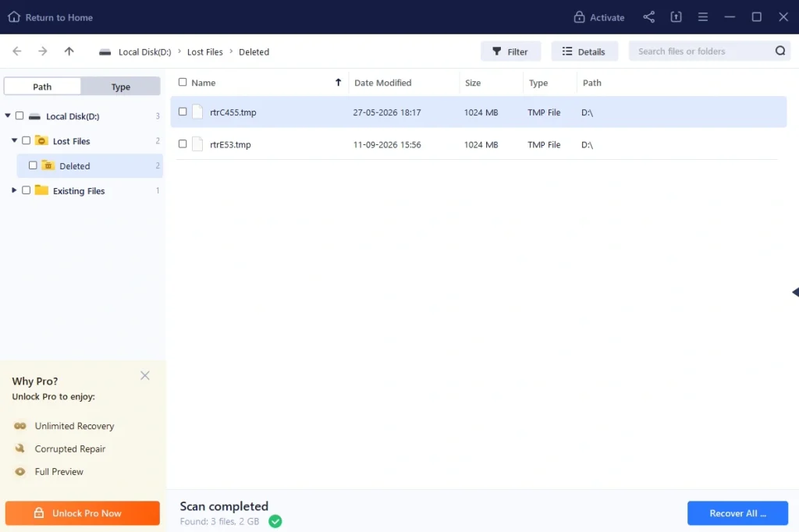Click the Existing Files folder icon
This screenshot has width=799, height=532.
pyautogui.click(x=41, y=190)
